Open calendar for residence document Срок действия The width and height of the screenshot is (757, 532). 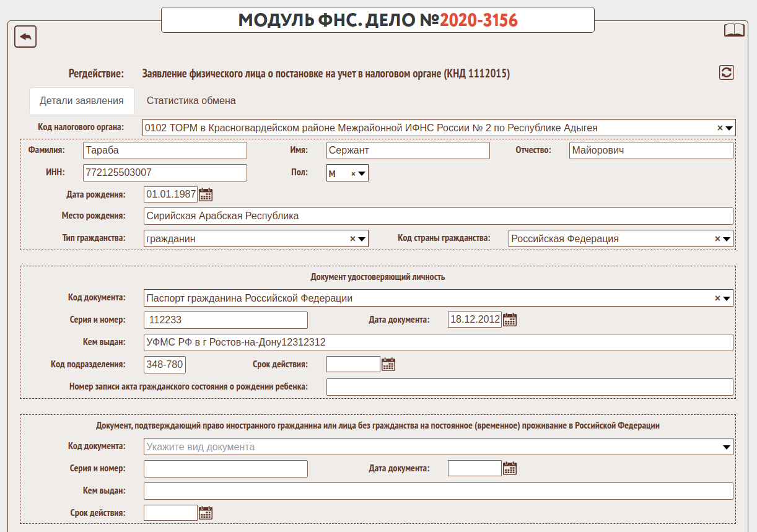click(x=206, y=513)
